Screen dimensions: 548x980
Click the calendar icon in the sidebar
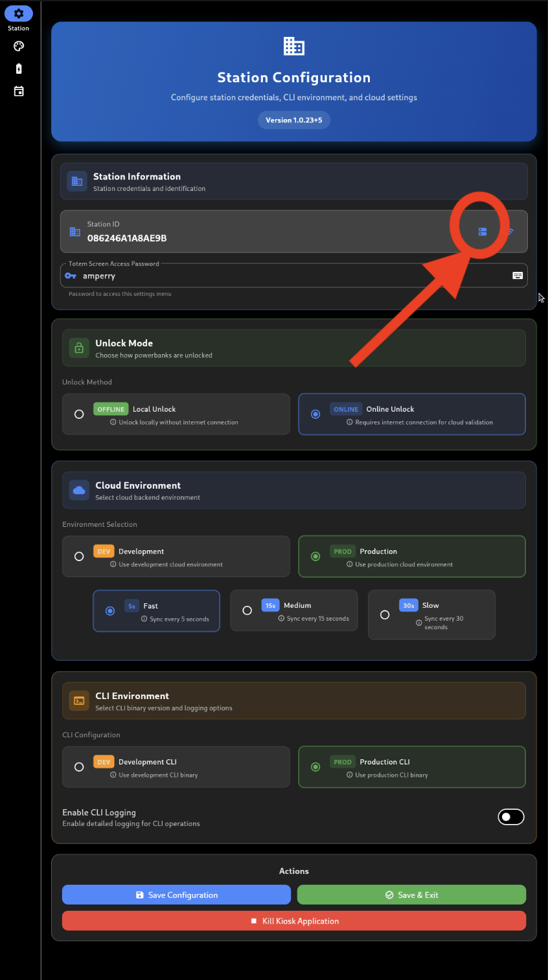(18, 91)
